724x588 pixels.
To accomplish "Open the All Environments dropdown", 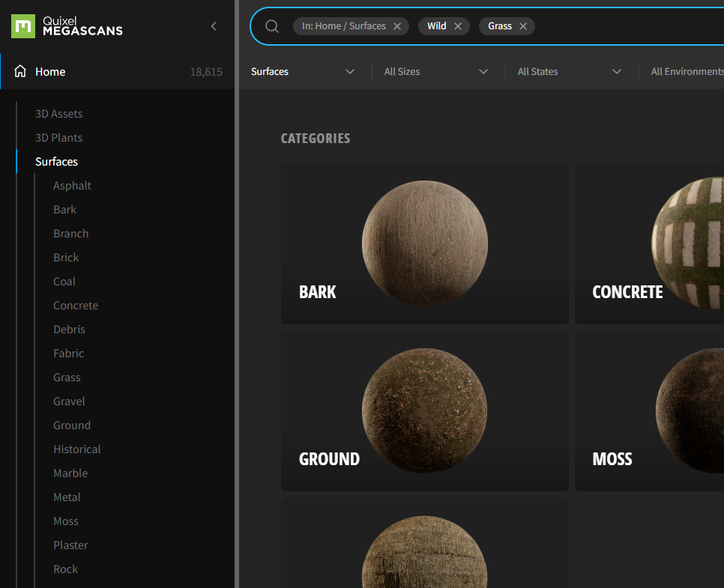I will coord(687,72).
